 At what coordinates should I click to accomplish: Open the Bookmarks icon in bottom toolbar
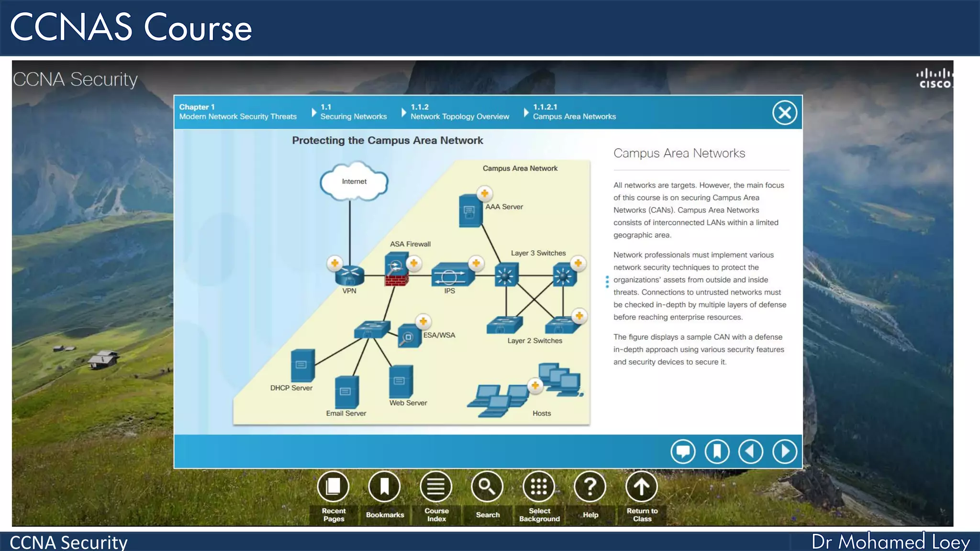point(384,487)
